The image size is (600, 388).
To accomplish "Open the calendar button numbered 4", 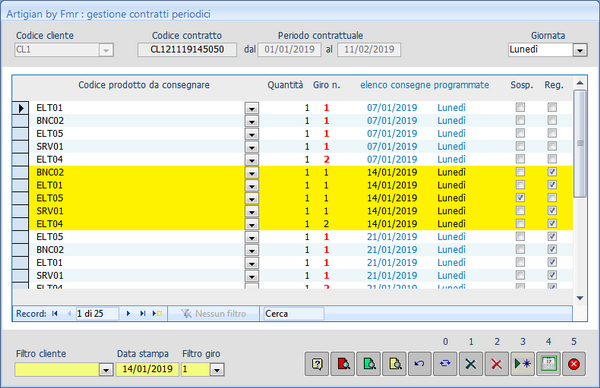I will pyautogui.click(x=548, y=364).
